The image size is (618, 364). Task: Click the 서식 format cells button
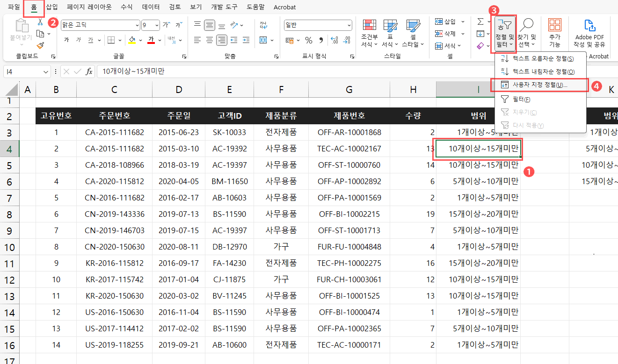coord(449,46)
